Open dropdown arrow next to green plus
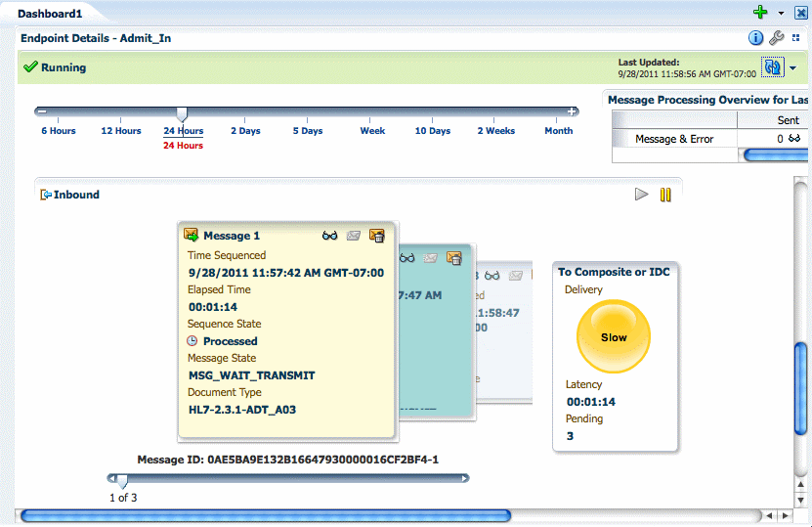812x527 pixels. pos(781,14)
